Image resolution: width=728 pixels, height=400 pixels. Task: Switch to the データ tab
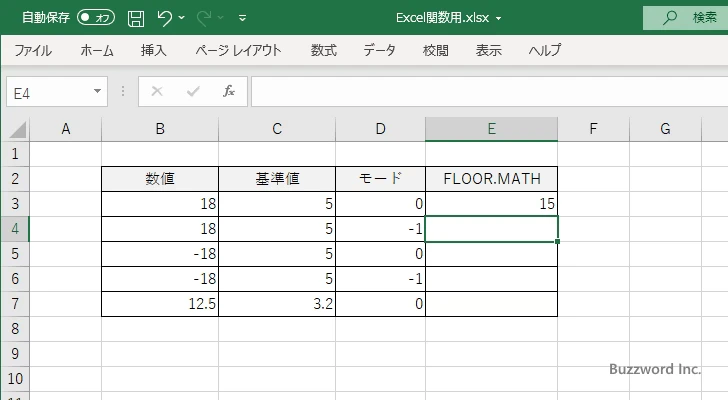pyautogui.click(x=379, y=50)
